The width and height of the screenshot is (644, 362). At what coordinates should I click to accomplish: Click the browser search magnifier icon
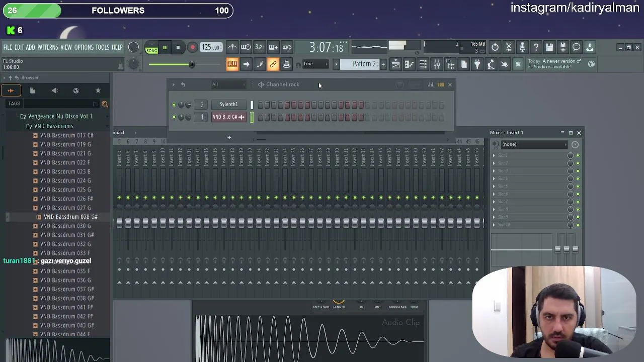[x=105, y=104]
